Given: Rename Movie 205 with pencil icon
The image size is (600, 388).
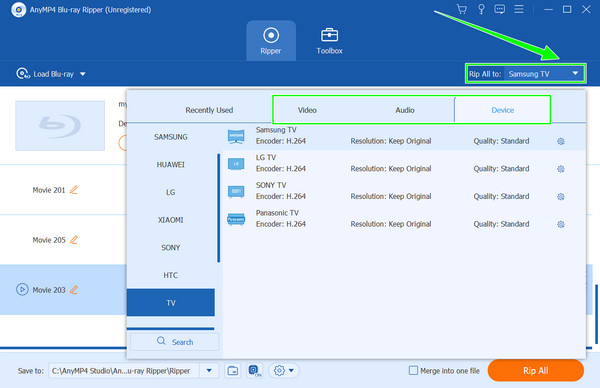Looking at the screenshot, I should pos(74,240).
